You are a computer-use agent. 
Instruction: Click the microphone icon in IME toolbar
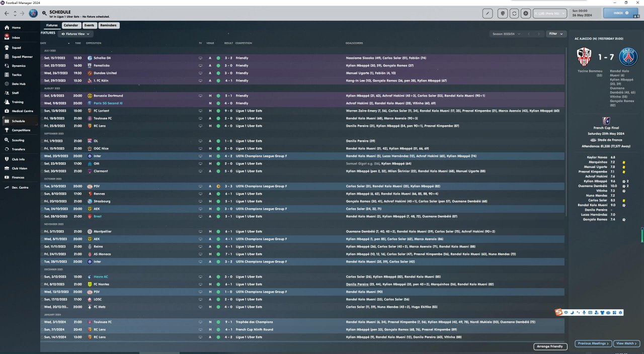(584, 313)
